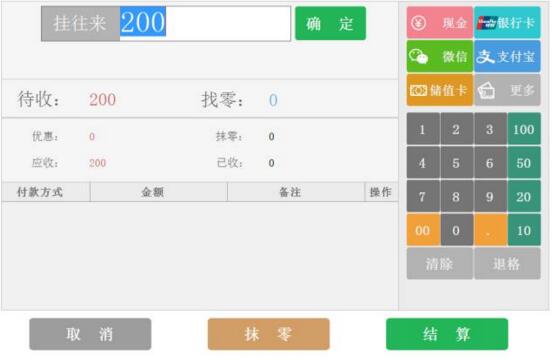
Task: Tap the green 50 quick amount key
Action: pyautogui.click(x=524, y=163)
